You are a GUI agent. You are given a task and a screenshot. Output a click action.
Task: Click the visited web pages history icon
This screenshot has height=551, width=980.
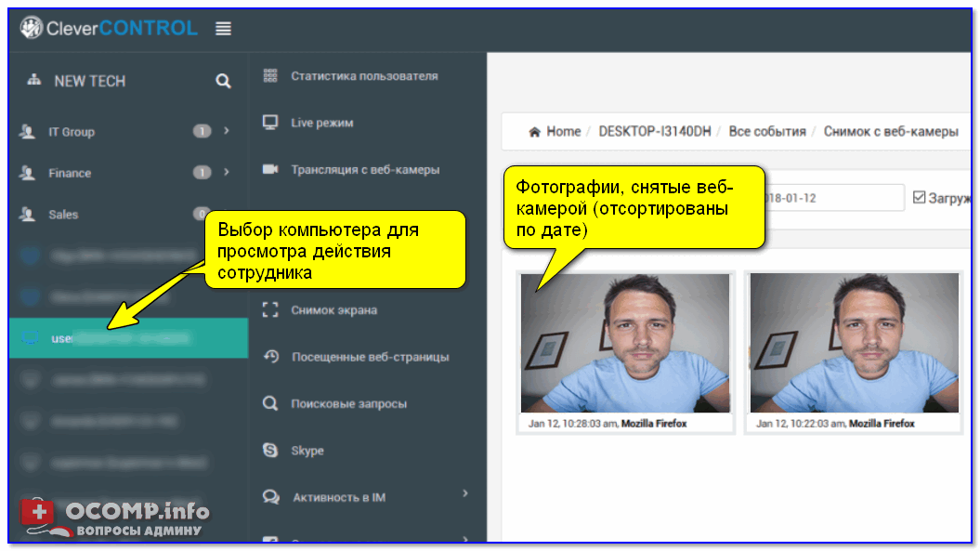[x=271, y=357]
